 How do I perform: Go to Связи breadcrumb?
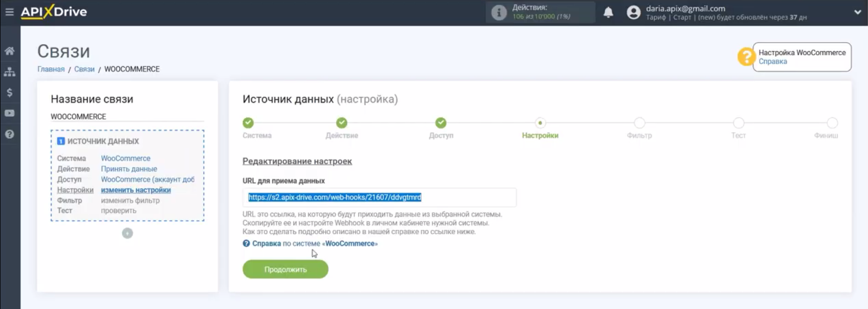(x=84, y=69)
